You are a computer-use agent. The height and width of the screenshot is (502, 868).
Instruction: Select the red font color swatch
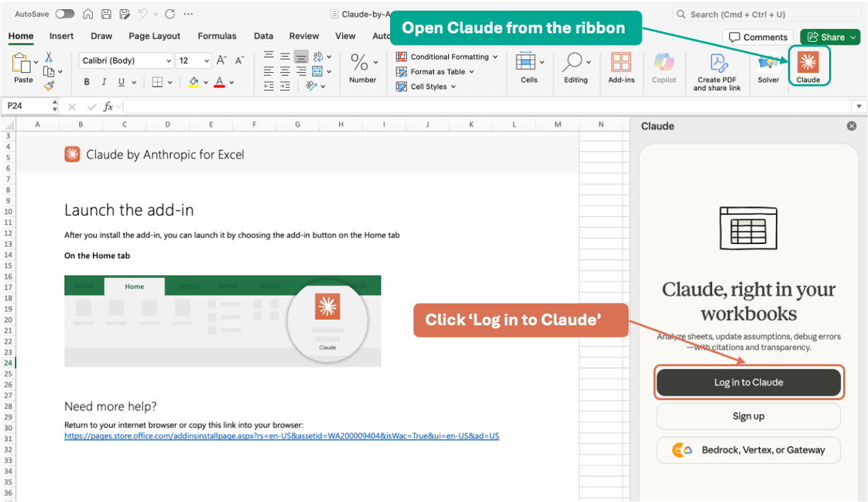coord(220,82)
